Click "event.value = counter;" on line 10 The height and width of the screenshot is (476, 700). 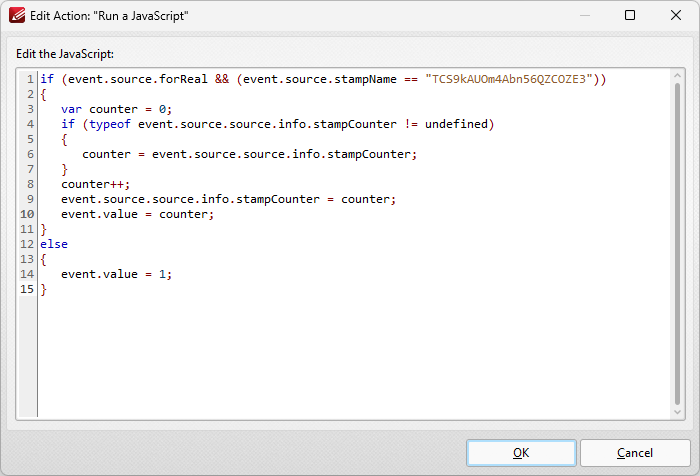point(138,214)
